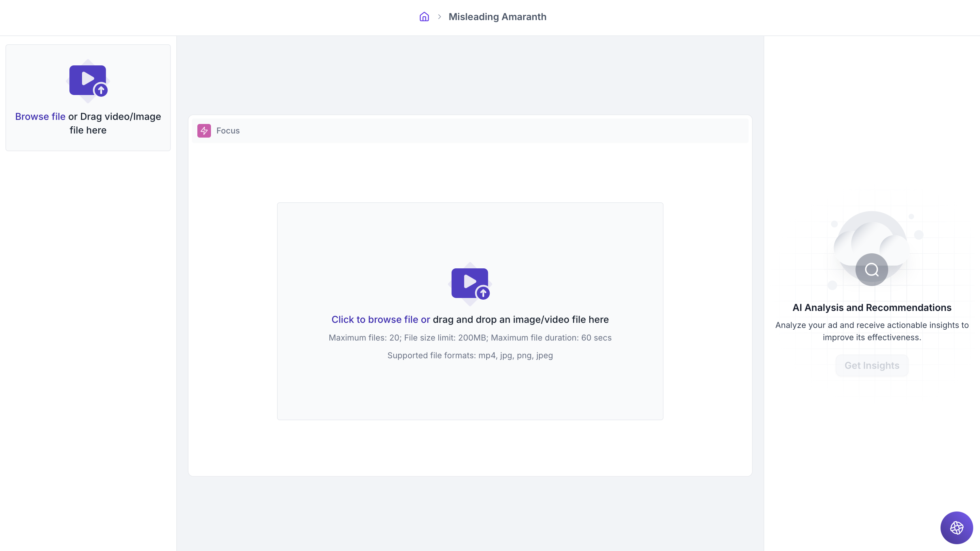
Task: Click the 'Analyze your ad' description text
Action: (871, 331)
